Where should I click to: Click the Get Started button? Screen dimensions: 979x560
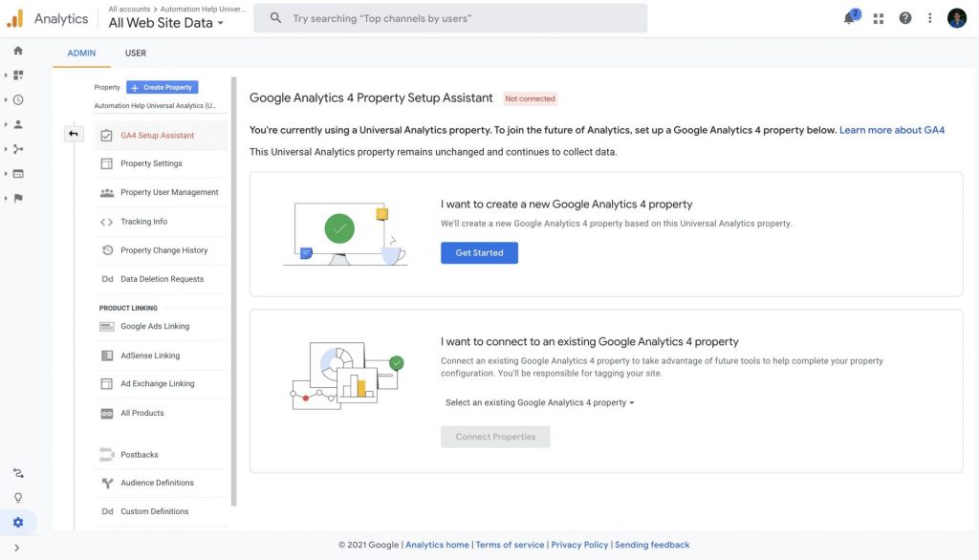(x=480, y=253)
